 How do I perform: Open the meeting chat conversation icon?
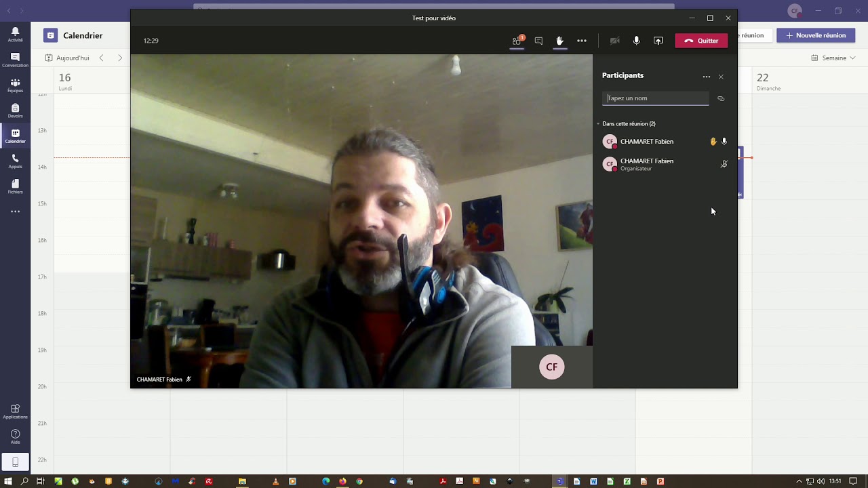tap(538, 41)
